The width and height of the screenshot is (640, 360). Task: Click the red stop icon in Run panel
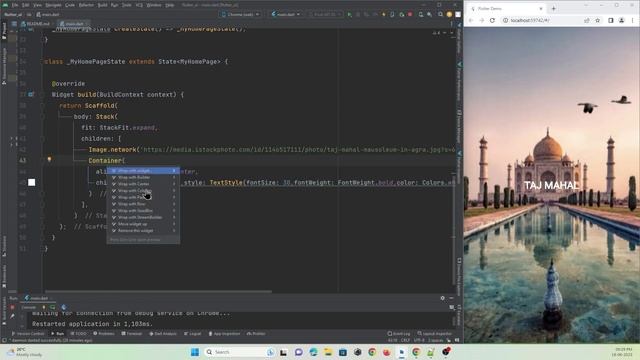(13, 307)
